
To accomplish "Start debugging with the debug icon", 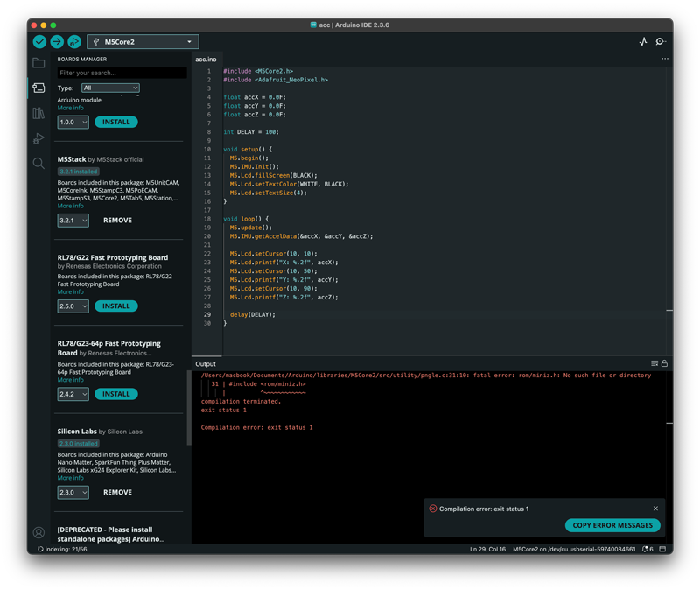I will pyautogui.click(x=74, y=41).
